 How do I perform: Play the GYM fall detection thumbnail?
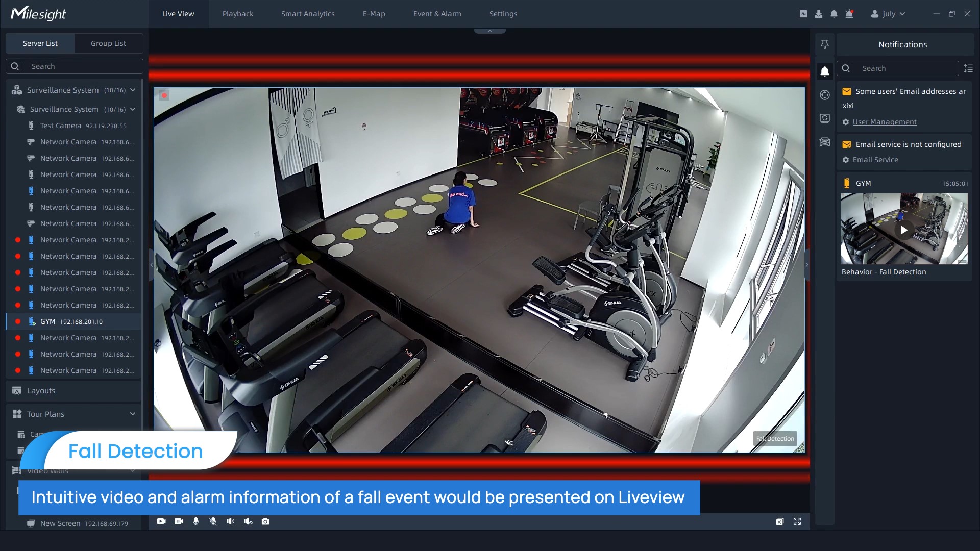904,230
